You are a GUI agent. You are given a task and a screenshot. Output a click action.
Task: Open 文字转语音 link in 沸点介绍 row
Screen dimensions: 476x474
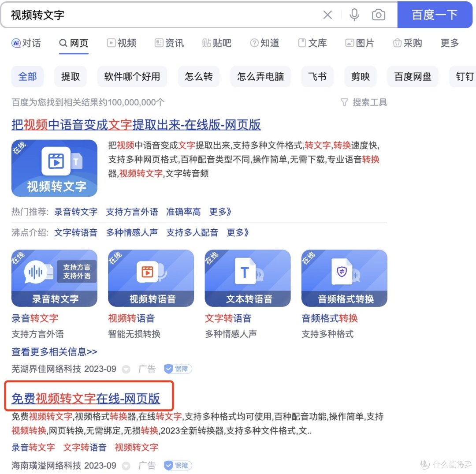(x=76, y=233)
